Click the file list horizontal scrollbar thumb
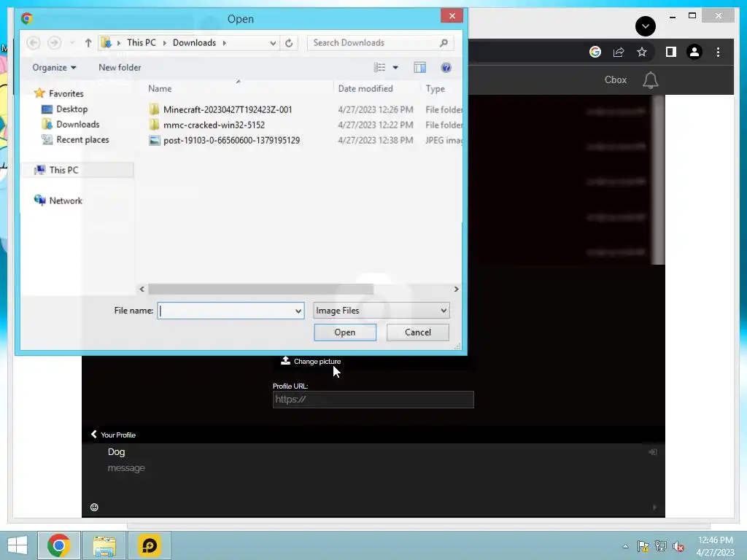Screen dimensions: 747x560 pos(260,289)
